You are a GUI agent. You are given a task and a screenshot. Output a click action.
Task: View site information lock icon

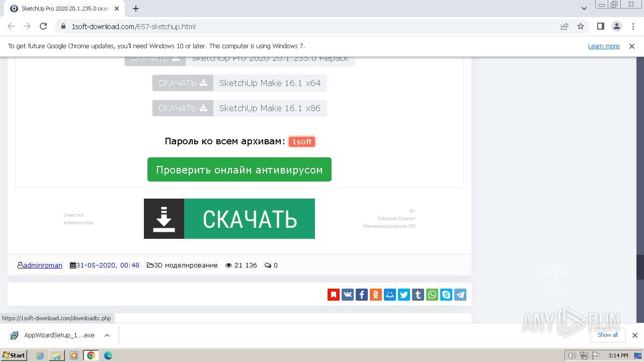[x=63, y=27]
